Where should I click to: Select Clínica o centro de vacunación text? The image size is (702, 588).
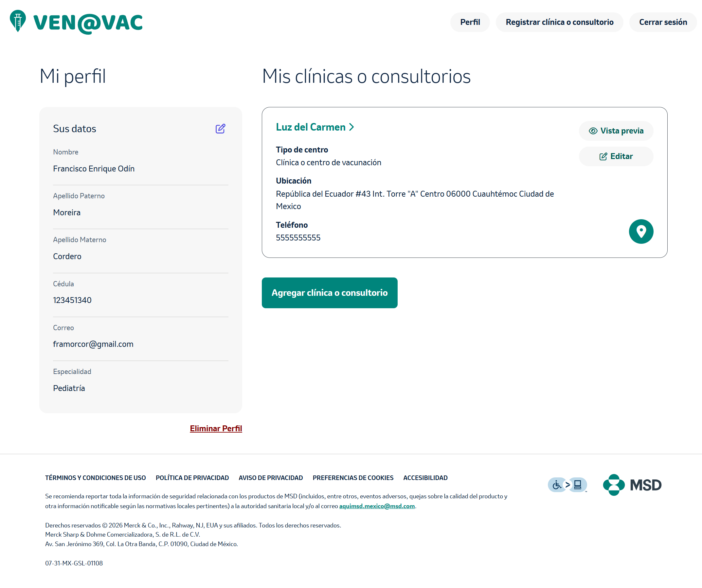click(x=329, y=162)
